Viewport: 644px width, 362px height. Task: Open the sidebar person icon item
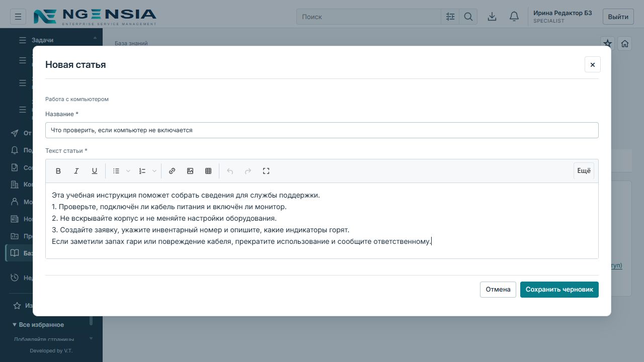[x=15, y=202]
